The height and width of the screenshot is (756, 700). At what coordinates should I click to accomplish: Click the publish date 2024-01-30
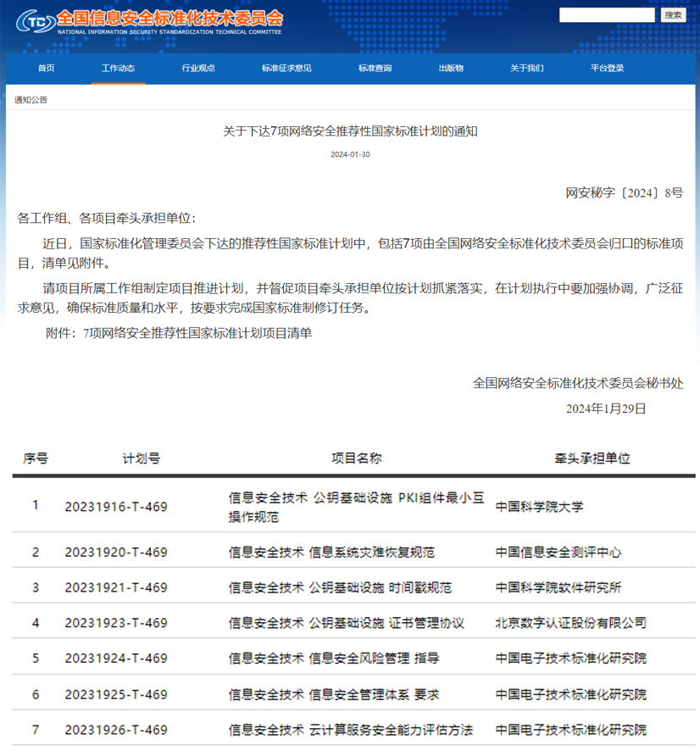point(350,154)
